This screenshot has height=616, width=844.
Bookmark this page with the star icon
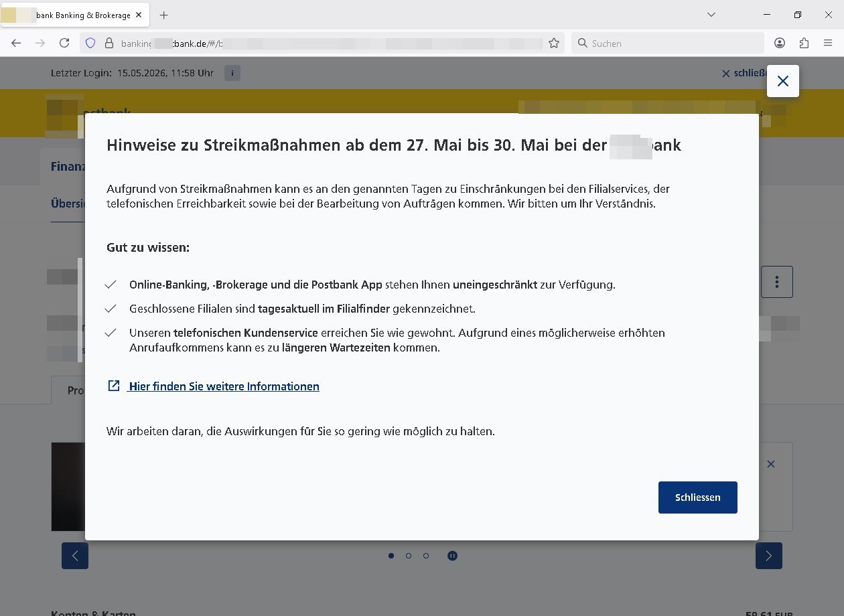click(x=554, y=43)
